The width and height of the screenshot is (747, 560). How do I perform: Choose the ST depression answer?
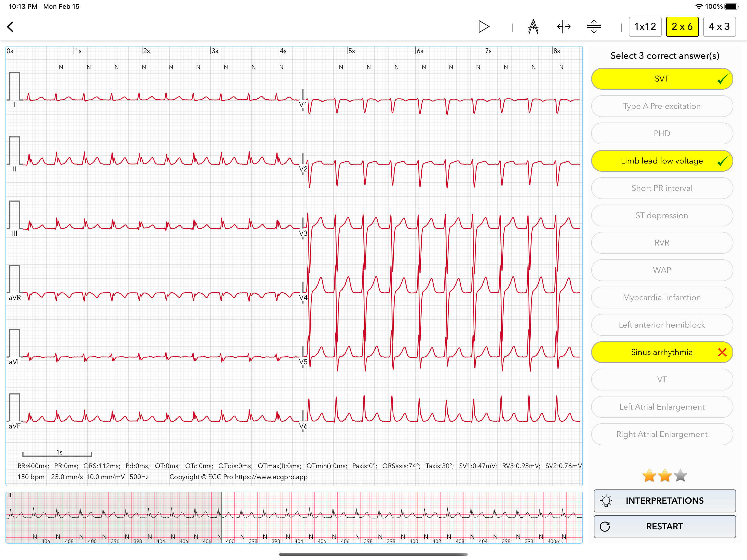pyautogui.click(x=662, y=215)
